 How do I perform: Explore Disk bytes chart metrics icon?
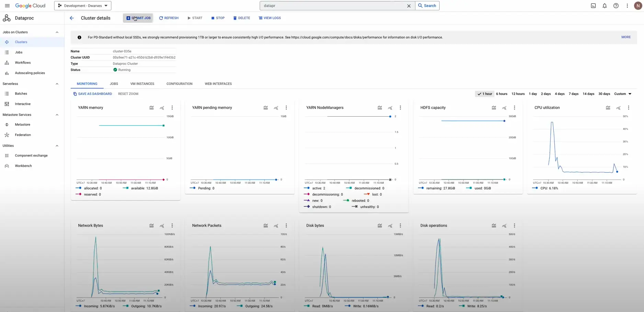point(390,226)
